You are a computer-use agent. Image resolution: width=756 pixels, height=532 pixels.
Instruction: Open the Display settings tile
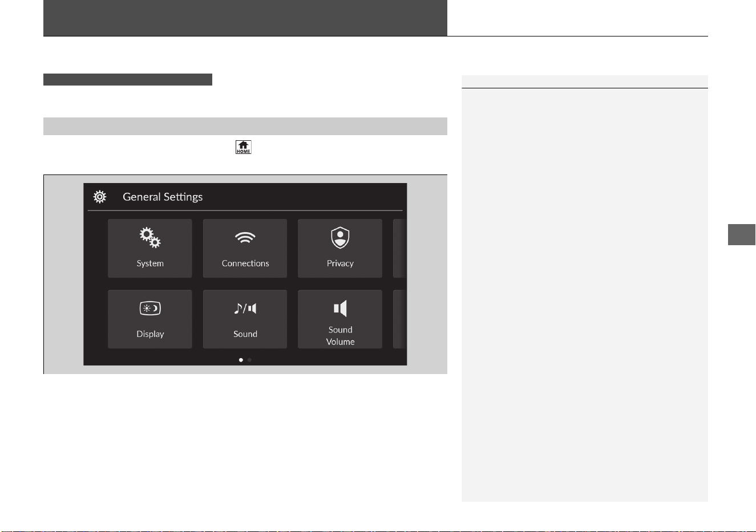150,319
